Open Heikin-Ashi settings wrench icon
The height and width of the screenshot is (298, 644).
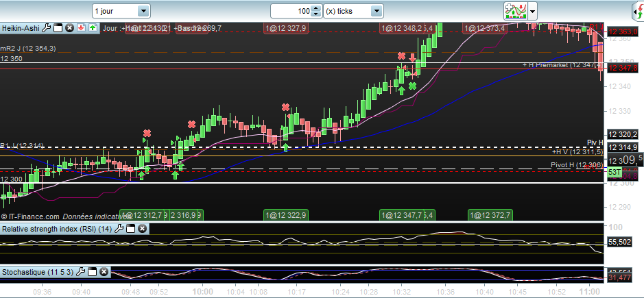pos(47,28)
